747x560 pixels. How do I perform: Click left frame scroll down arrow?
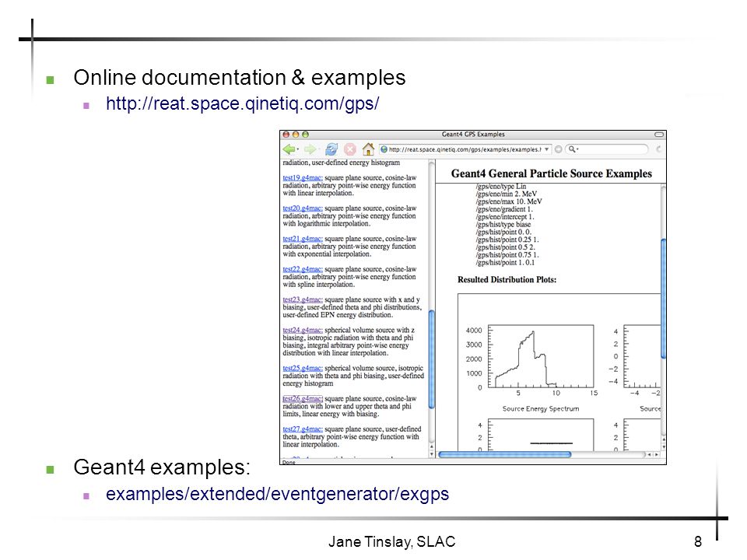coord(432,454)
